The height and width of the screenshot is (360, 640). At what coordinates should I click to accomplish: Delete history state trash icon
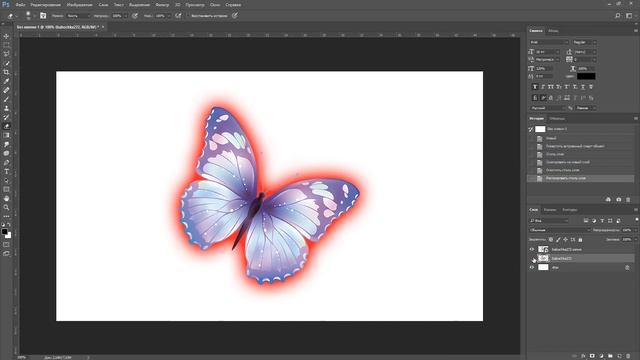(628, 200)
